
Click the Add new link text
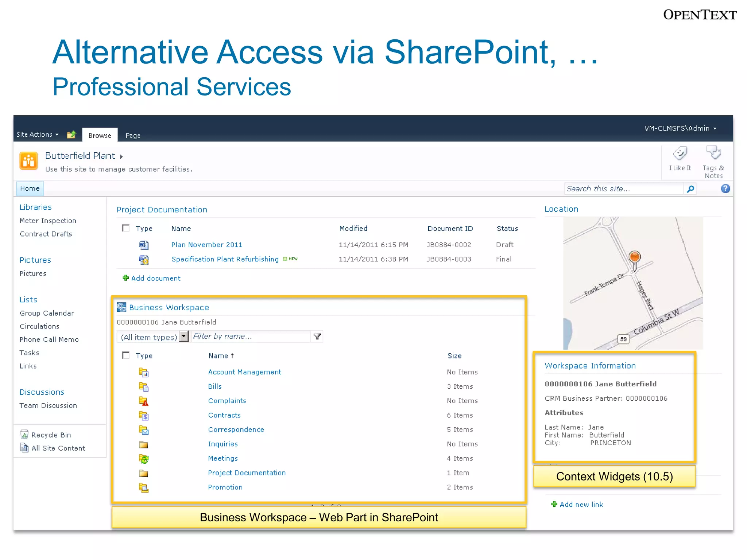581,505
